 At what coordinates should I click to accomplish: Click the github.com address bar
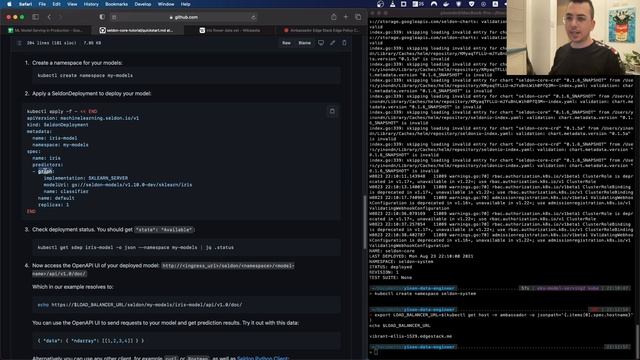[184, 17]
